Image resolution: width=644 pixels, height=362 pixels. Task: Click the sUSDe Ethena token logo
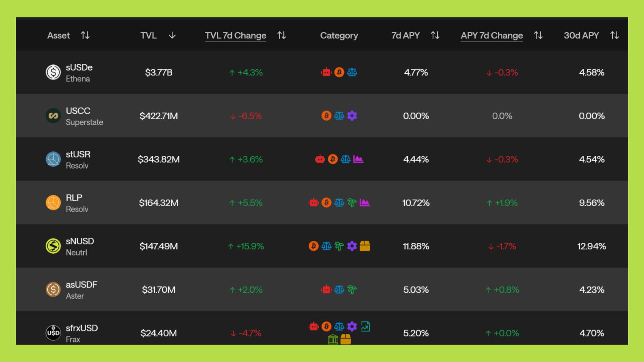pyautogui.click(x=53, y=72)
